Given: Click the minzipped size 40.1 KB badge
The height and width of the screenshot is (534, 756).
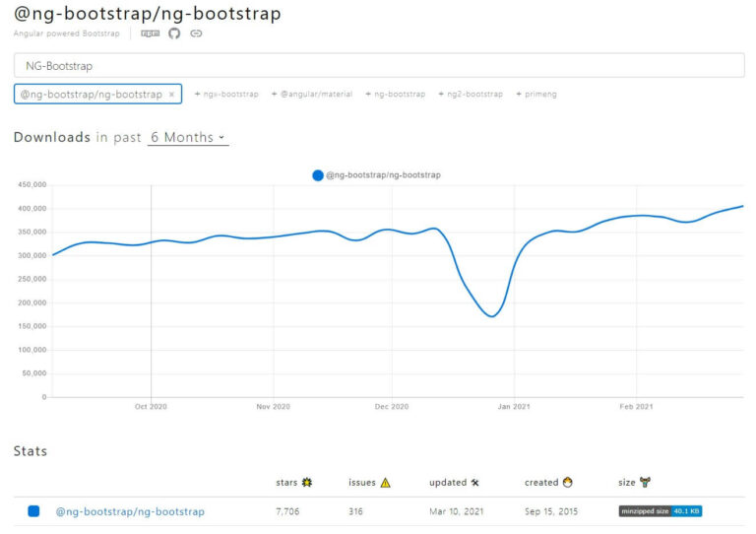Looking at the screenshot, I should (x=660, y=511).
